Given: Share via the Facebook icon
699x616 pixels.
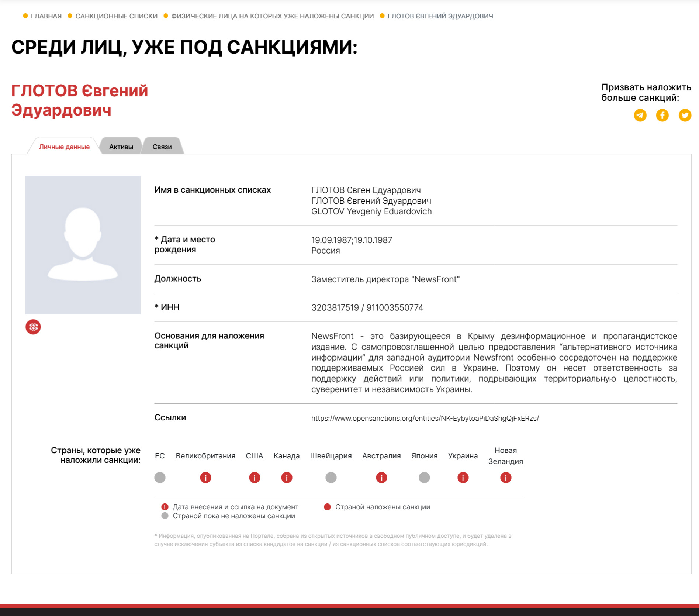Looking at the screenshot, I should click(x=662, y=115).
